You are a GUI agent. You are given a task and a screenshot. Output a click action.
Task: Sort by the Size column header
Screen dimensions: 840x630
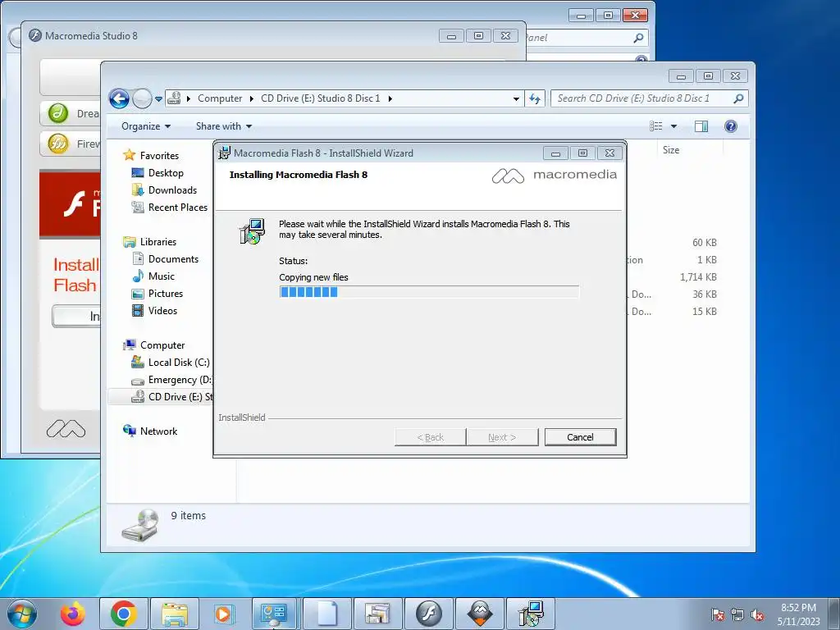pyautogui.click(x=671, y=150)
